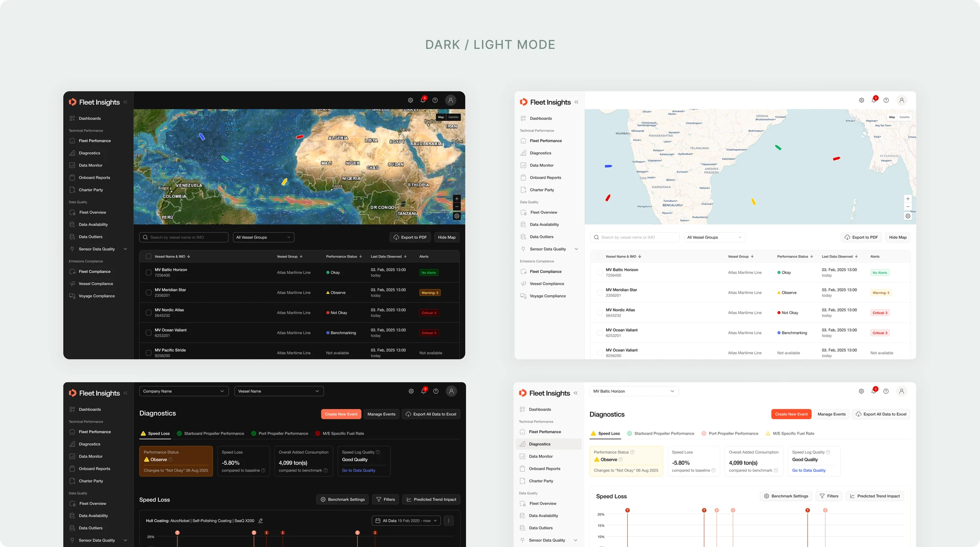Open All Vessel Groups dropdown in light panel
980x547 pixels.
714,237
